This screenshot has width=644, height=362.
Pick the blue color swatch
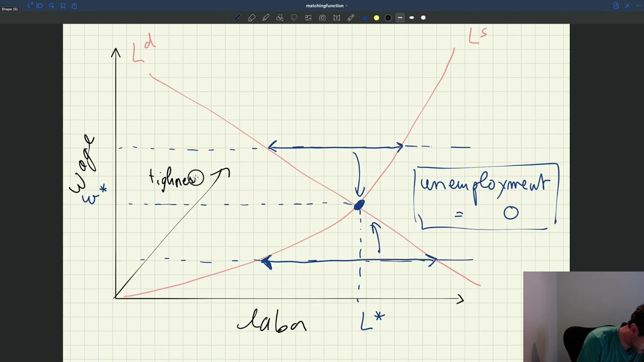(x=365, y=18)
